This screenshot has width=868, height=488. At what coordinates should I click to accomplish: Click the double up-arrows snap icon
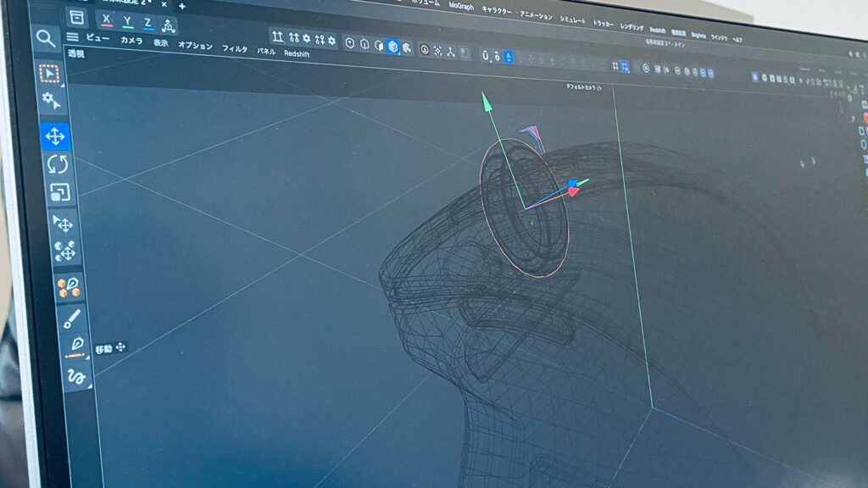pyautogui.click(x=277, y=37)
